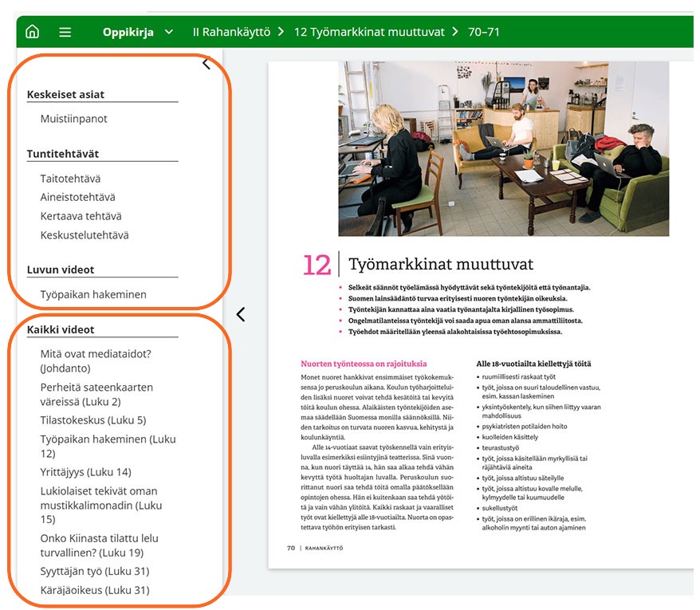This screenshot has width=700, height=610.
Task: Open Keskustelutehtävä
Action: point(85,235)
